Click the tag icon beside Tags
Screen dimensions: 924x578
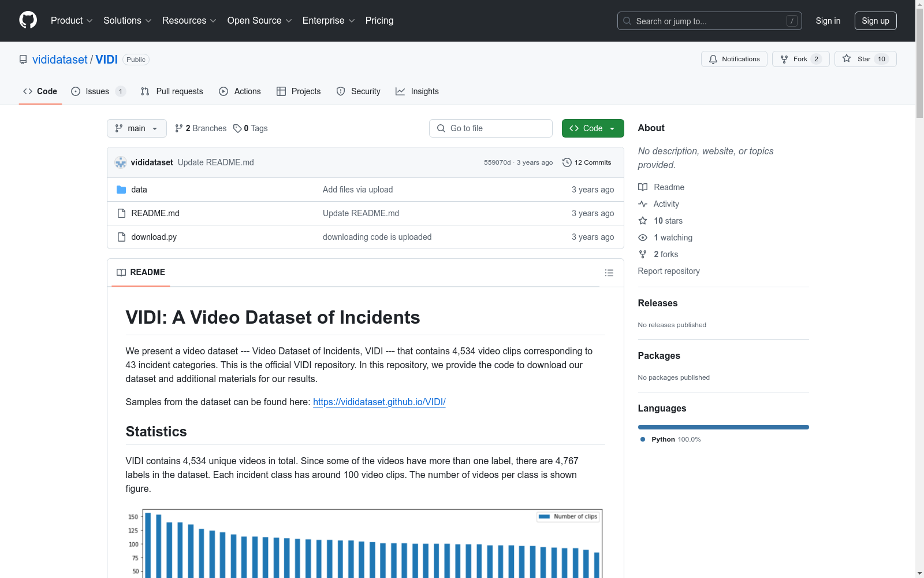pyautogui.click(x=237, y=128)
